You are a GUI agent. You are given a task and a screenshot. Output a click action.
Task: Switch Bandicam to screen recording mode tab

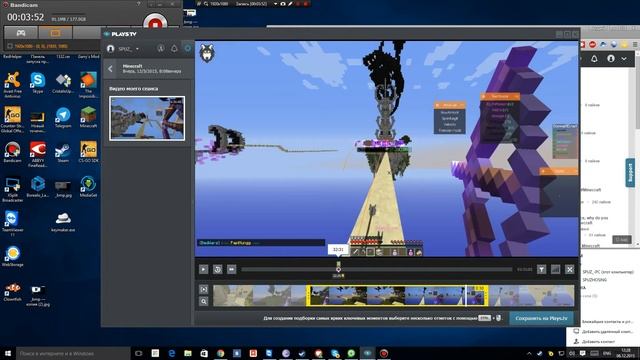pyautogui.click(x=55, y=33)
